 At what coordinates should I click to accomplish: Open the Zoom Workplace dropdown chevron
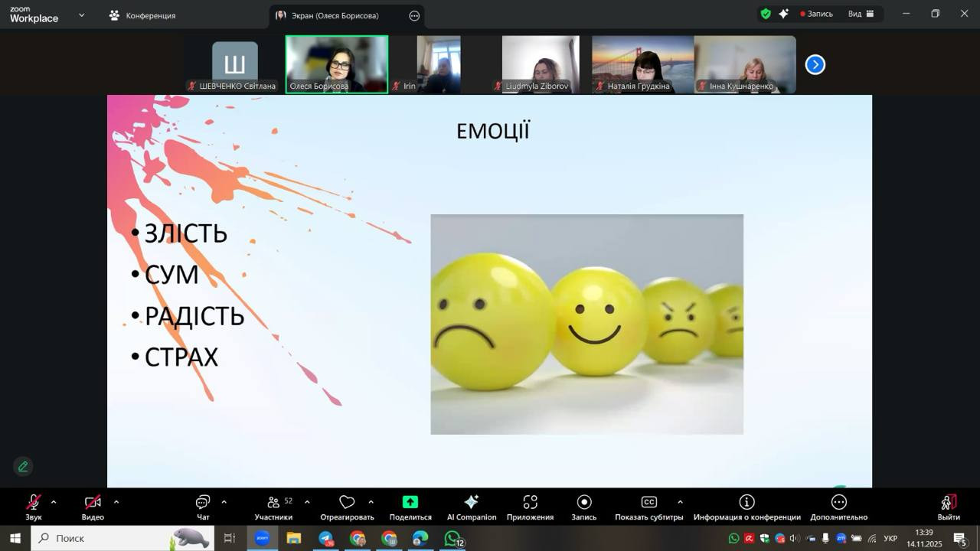click(x=82, y=15)
